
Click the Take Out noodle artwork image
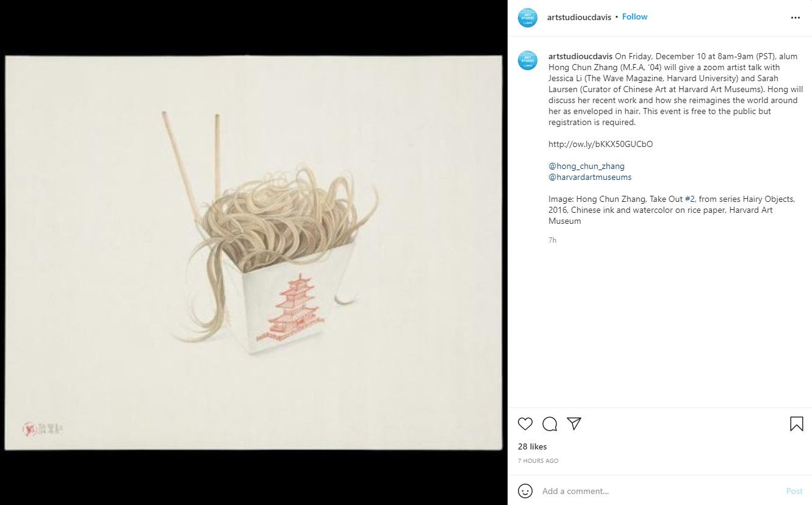point(253,253)
